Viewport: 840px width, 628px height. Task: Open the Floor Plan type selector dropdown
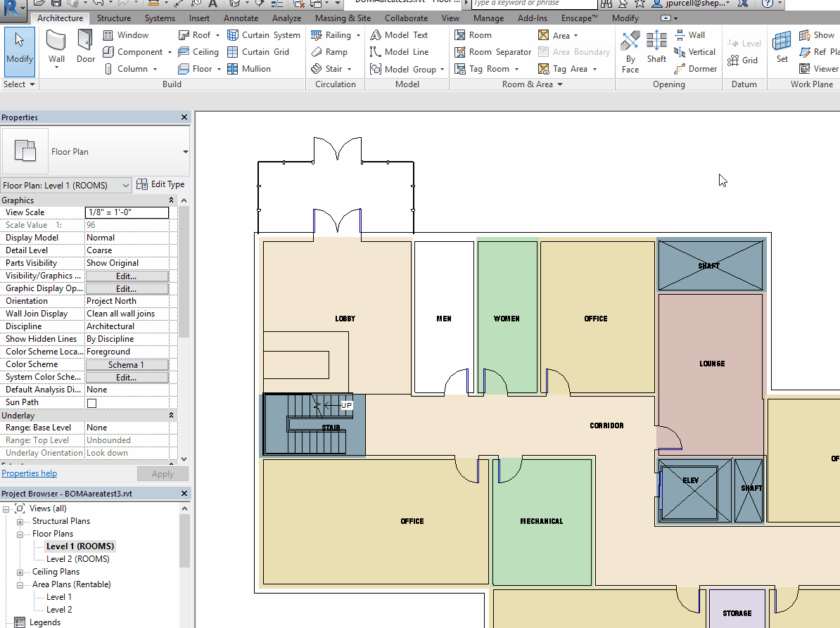tap(185, 152)
